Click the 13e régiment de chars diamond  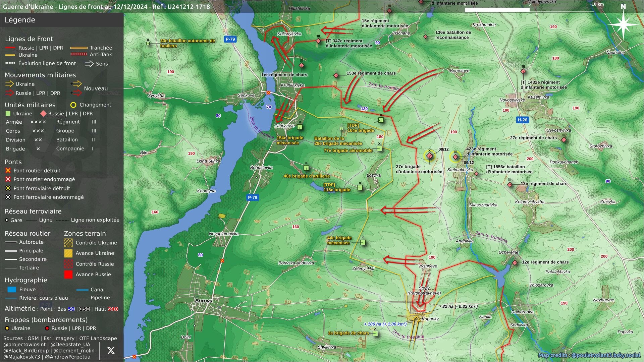(510, 185)
